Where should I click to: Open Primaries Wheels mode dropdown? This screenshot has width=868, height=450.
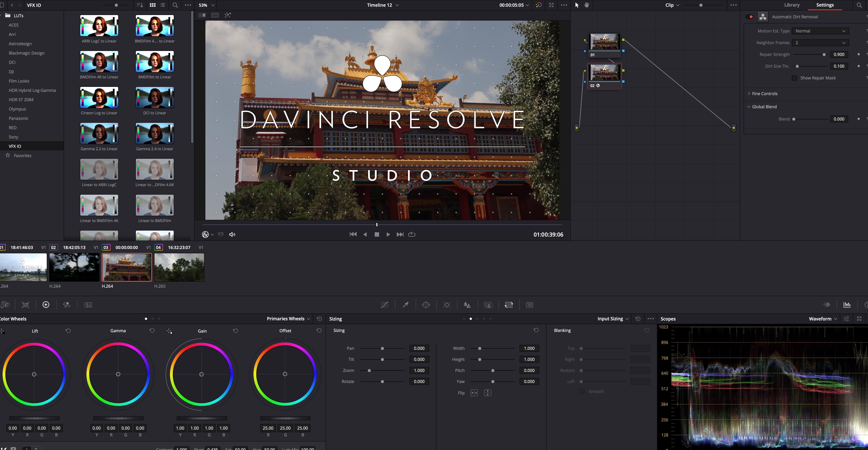pyautogui.click(x=288, y=319)
